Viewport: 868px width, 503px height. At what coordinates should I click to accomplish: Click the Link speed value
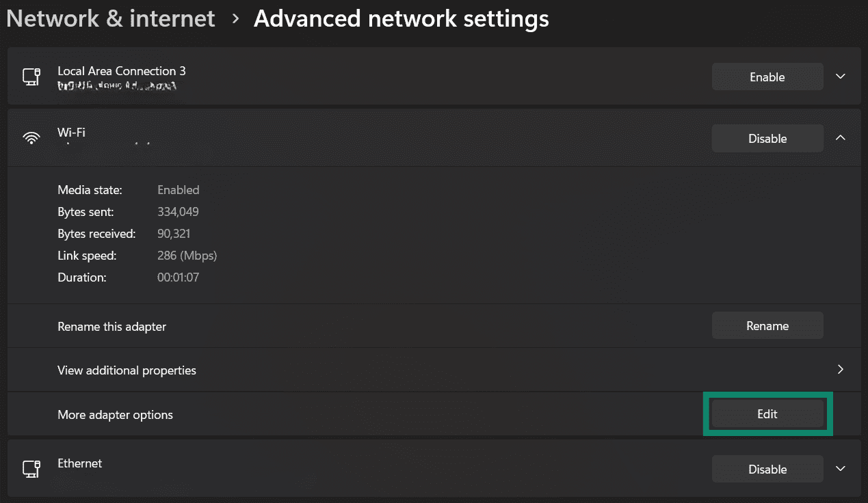(187, 255)
